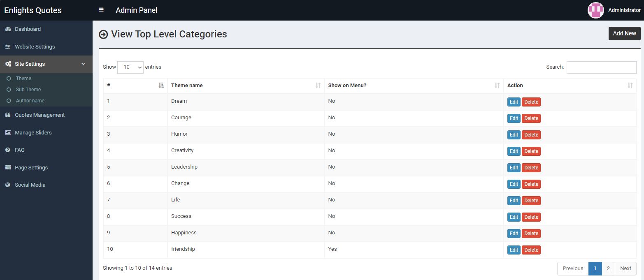Delete the Change theme
The image size is (644, 280).
coord(531,184)
